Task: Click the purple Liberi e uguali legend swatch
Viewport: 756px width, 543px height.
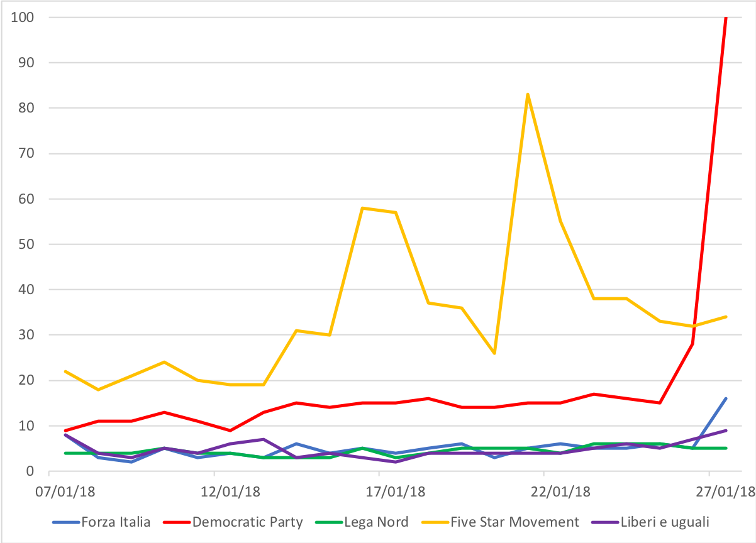Action: pyautogui.click(x=603, y=522)
